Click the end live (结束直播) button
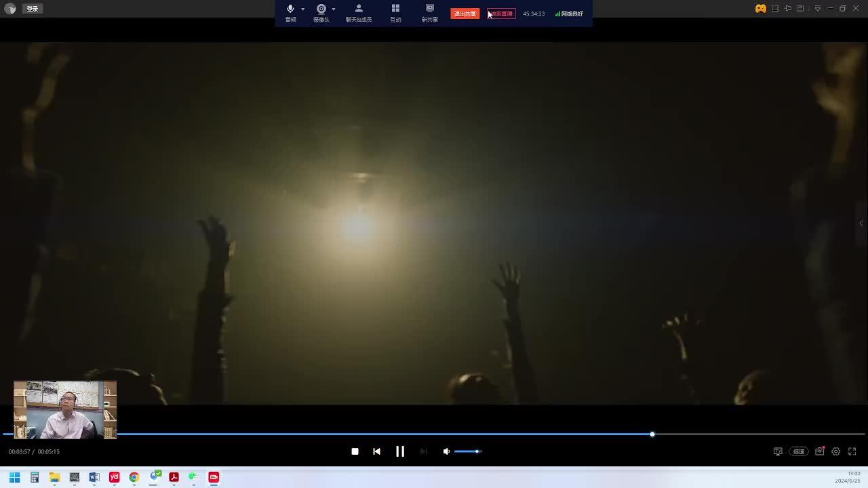The width and height of the screenshot is (868, 488). pos(501,14)
